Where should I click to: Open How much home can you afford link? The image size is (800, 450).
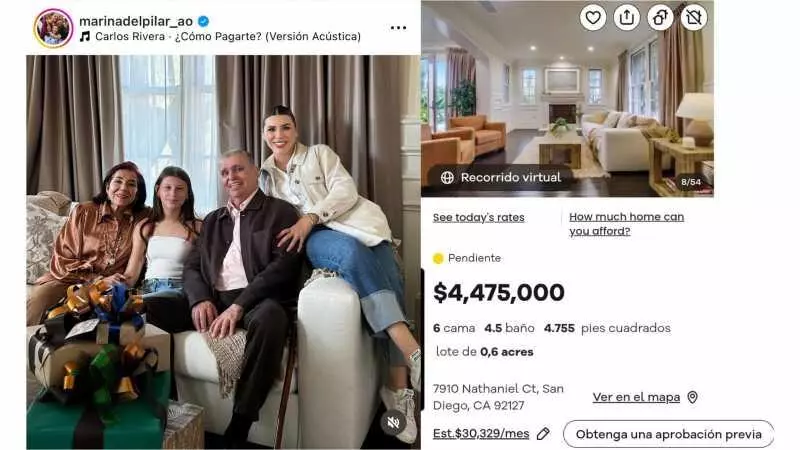pos(627,224)
